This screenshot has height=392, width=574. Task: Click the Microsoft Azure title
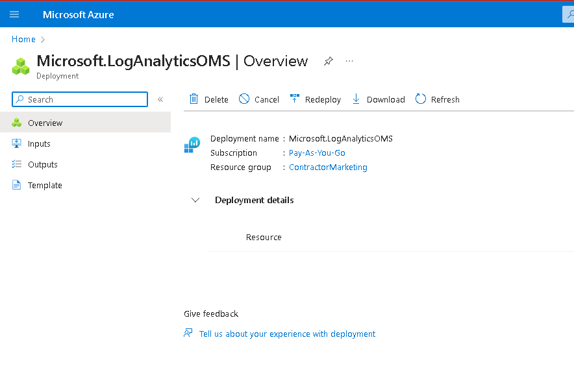[x=79, y=15]
